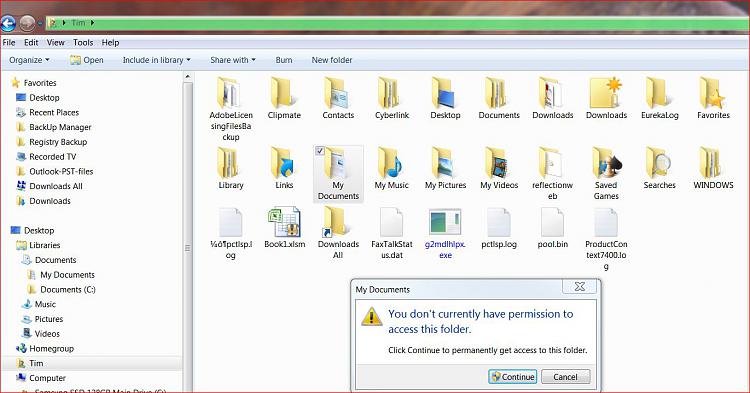Open the Desktop folder icon in file list
The width and height of the screenshot is (750, 393).
[445, 98]
